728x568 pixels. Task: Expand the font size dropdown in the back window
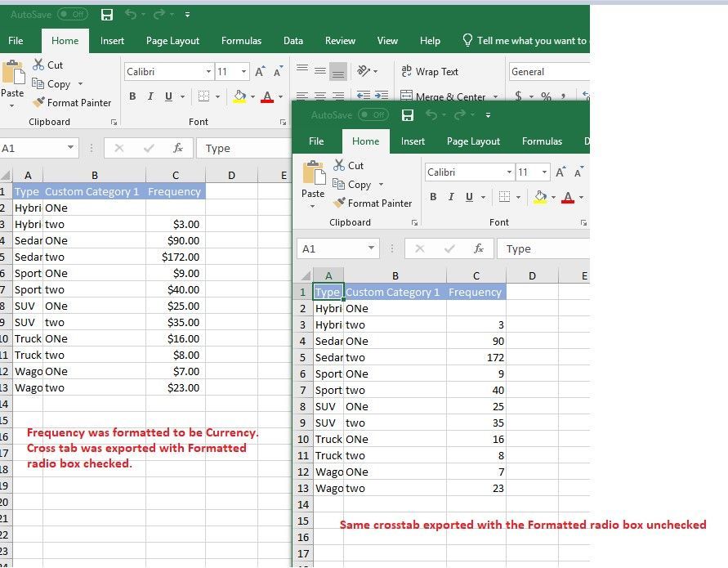click(244, 72)
